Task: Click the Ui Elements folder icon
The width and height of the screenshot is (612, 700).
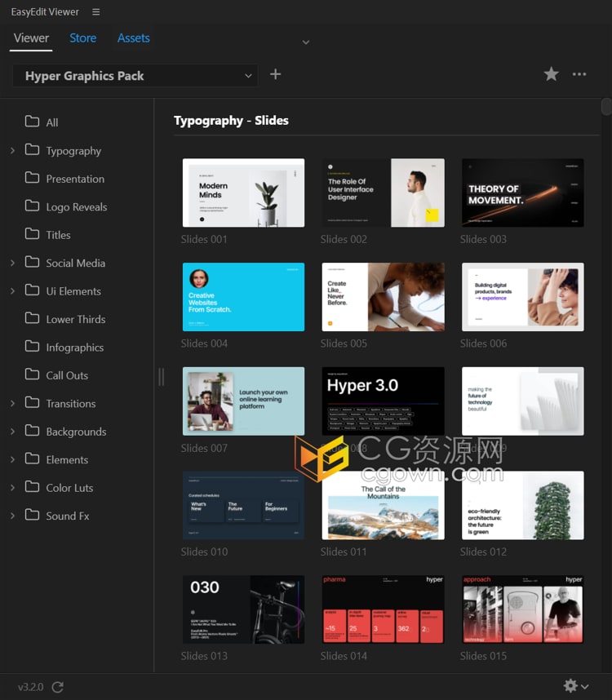Action: click(x=32, y=290)
